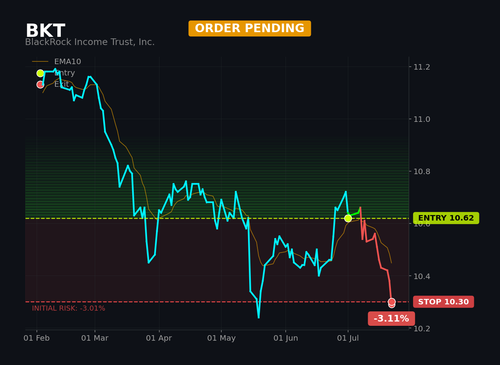500x365 pixels.
Task: Click the 01 Feb axis label
Action: [x=36, y=338]
